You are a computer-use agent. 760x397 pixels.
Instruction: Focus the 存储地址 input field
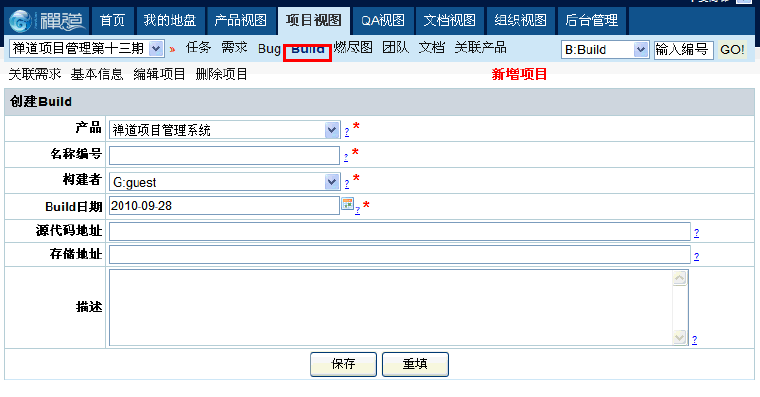tap(400, 254)
